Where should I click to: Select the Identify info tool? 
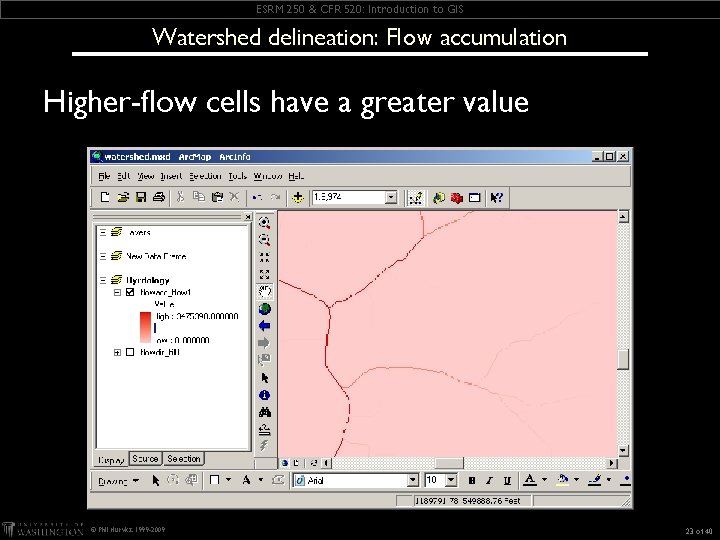[x=264, y=395]
